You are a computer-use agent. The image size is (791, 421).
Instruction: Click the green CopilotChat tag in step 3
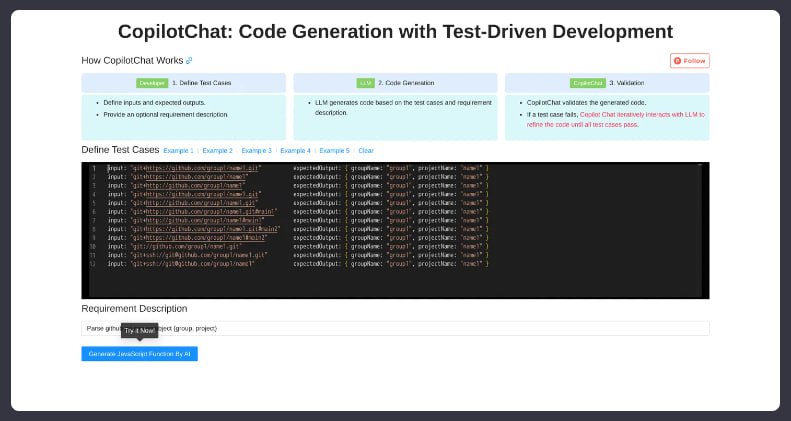click(588, 83)
